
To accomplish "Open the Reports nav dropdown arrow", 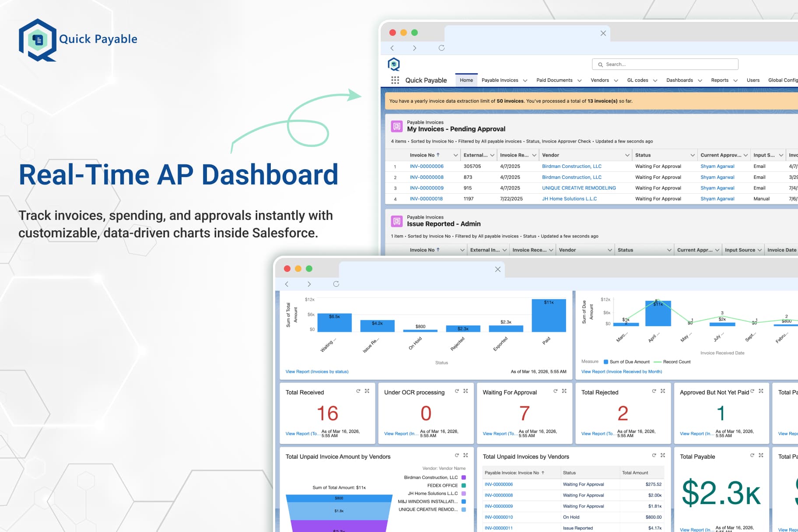I will tap(735, 80).
